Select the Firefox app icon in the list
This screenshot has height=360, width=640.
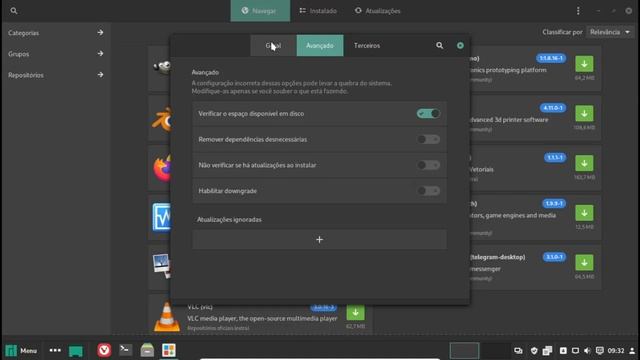coord(162,168)
